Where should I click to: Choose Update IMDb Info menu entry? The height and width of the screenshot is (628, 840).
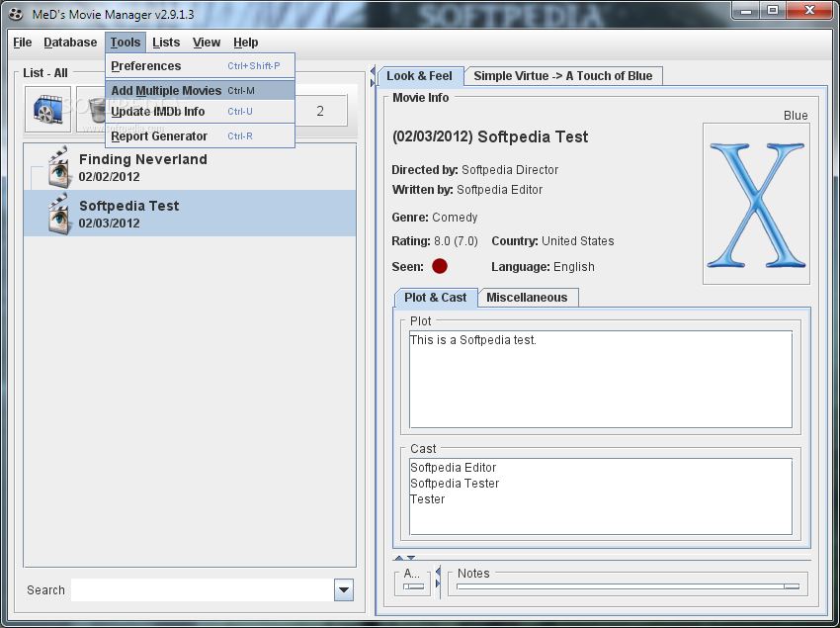pos(200,112)
